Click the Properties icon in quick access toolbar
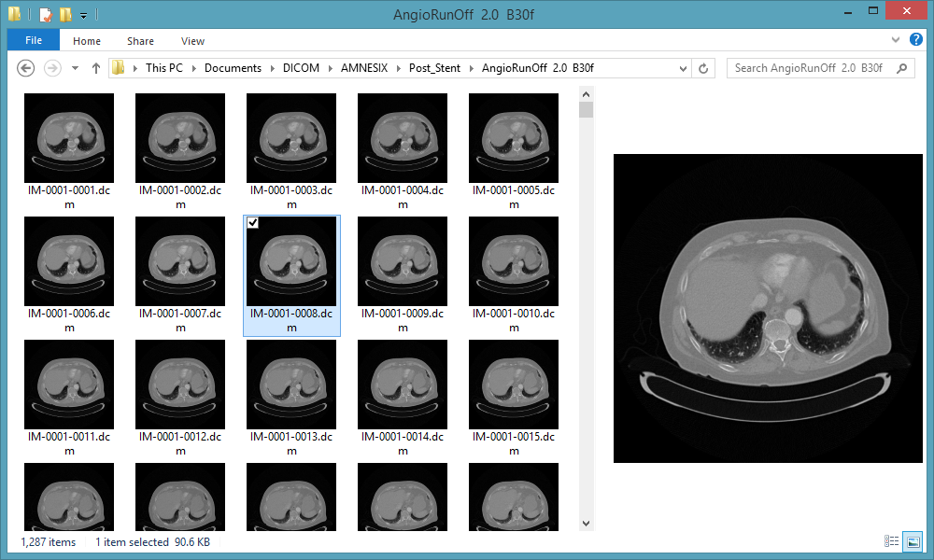This screenshot has height=560, width=934. 46,14
